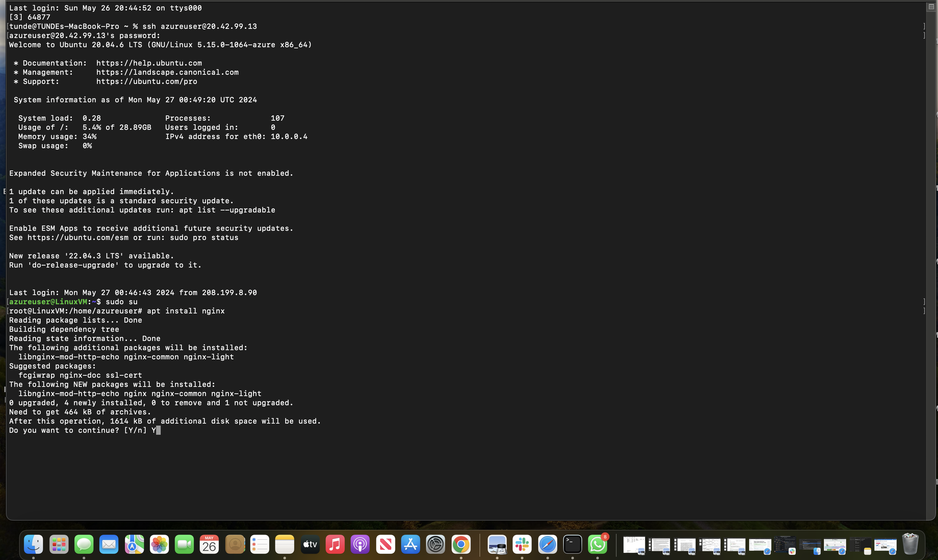The image size is (938, 560).
Task: Click the terminal split pane button
Action: point(931,7)
